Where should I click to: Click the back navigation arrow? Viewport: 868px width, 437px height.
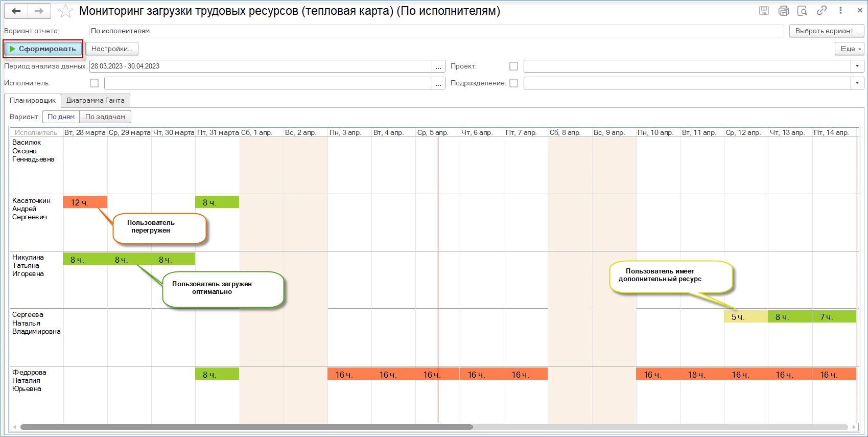16,11
